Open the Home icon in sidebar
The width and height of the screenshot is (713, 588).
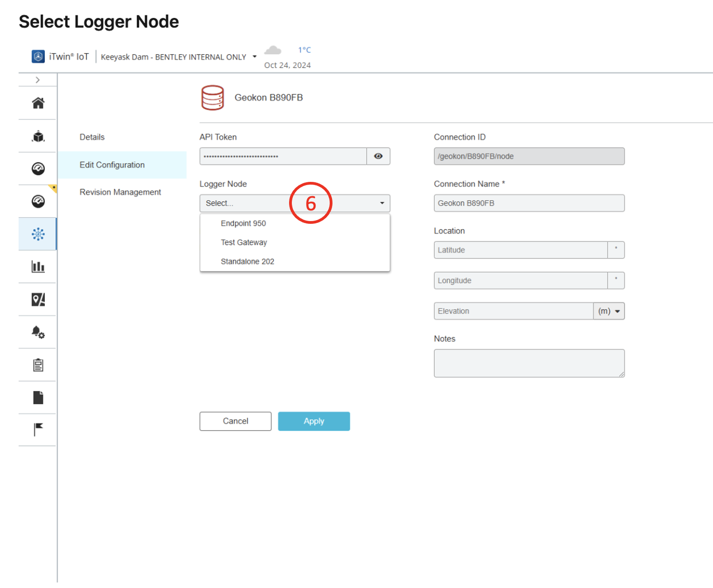pos(38,103)
